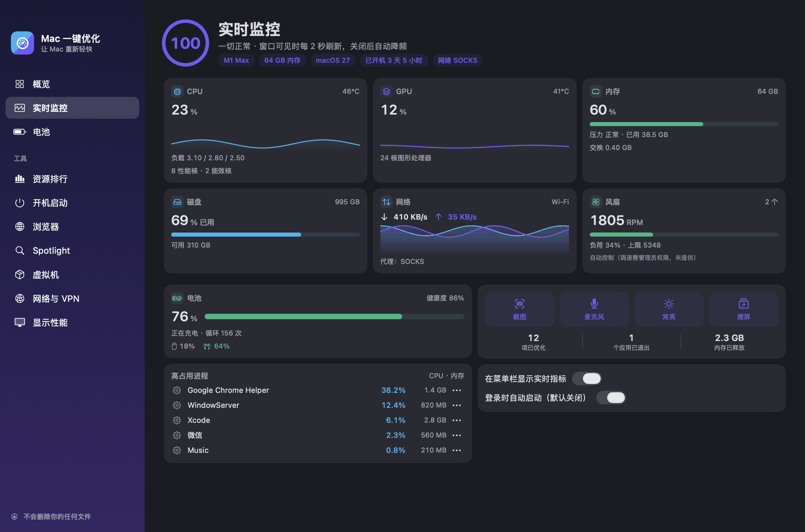The height and width of the screenshot is (532, 805).
Task: Open 开机启动 tool
Action: tap(72, 203)
